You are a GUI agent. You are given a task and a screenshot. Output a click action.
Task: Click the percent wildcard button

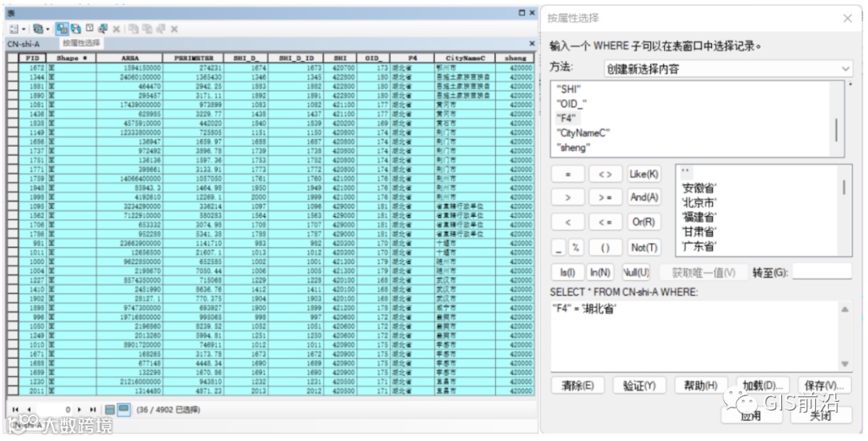tap(575, 247)
